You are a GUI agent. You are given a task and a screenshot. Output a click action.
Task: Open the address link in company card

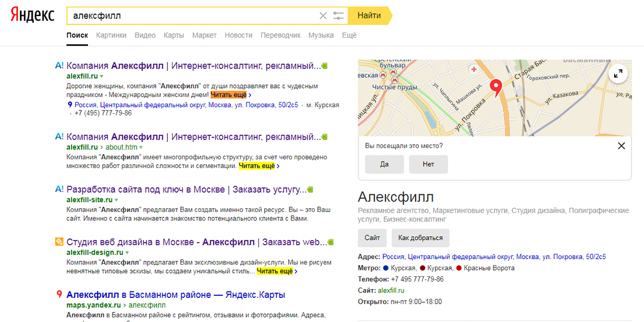494,257
